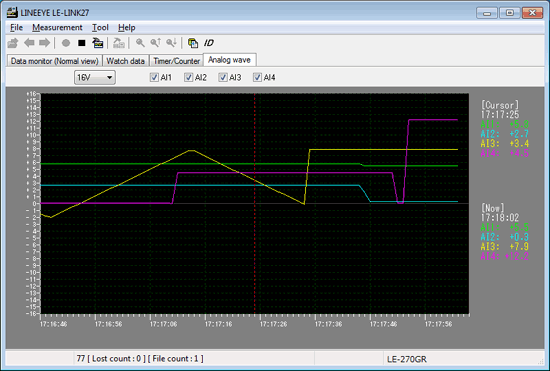550x371 pixels.
Task: Toggle the AI3 channel checkbox
Action: pos(223,77)
